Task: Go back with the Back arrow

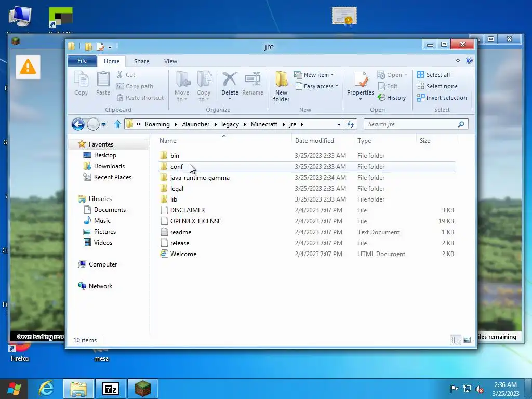Action: 78,124
